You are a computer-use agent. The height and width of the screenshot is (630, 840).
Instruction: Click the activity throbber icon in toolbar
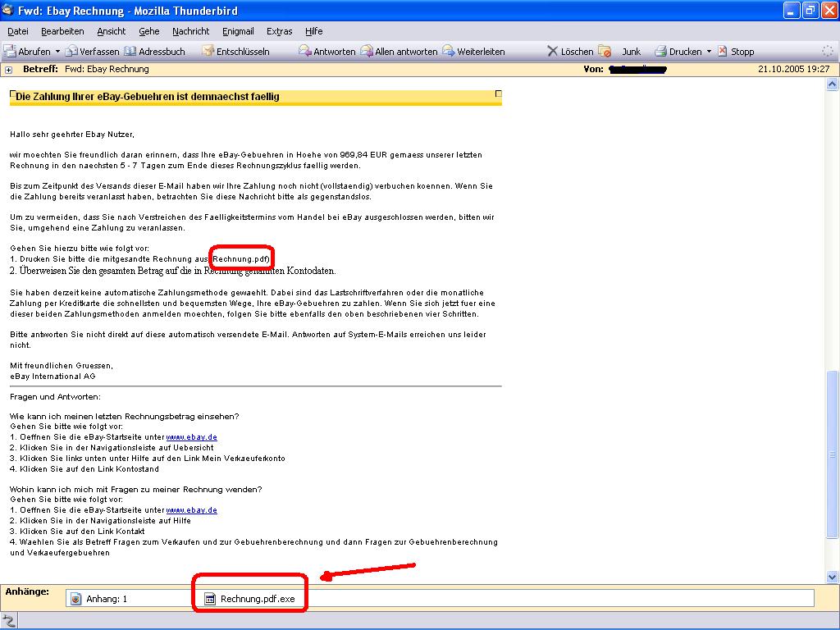coord(828,51)
